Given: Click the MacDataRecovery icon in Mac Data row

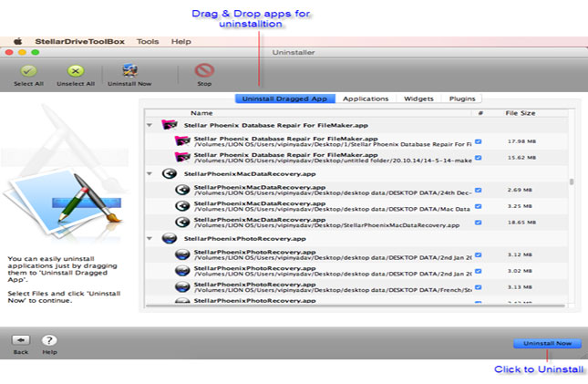Looking at the screenshot, I should pyautogui.click(x=182, y=206).
